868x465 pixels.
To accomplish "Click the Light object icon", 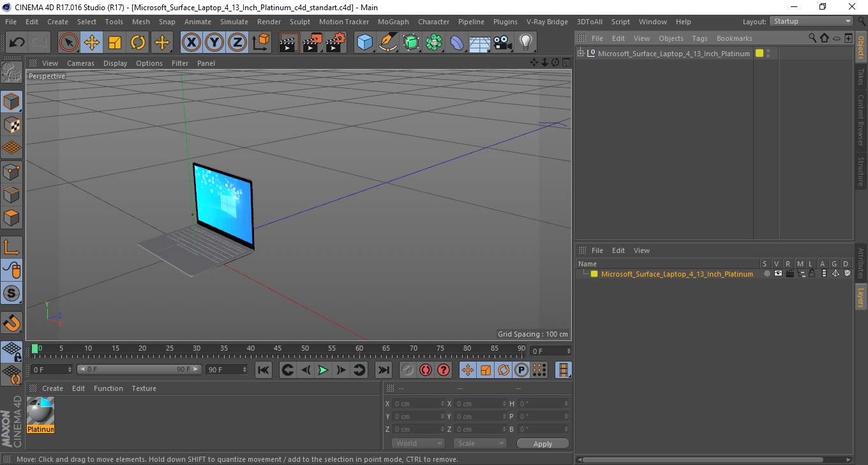I will click(x=526, y=43).
